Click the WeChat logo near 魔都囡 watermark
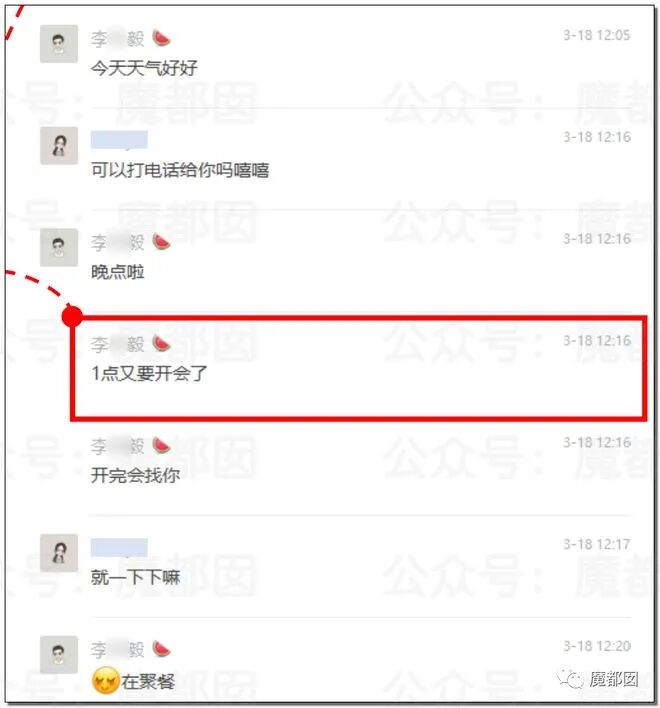 click(x=571, y=678)
